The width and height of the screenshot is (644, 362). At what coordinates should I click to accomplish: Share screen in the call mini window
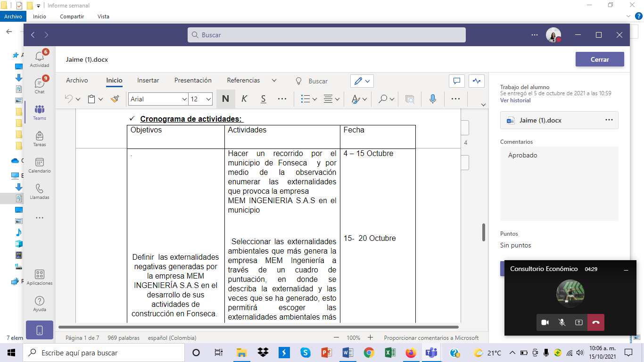pyautogui.click(x=579, y=322)
